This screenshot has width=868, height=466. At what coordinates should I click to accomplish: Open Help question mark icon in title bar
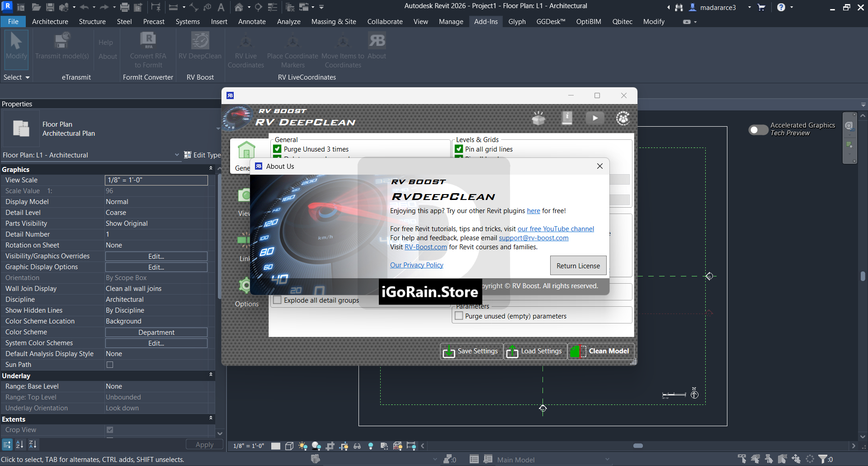point(781,7)
